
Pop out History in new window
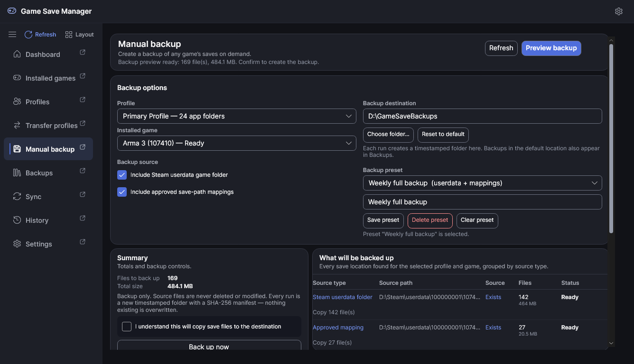[83, 218]
